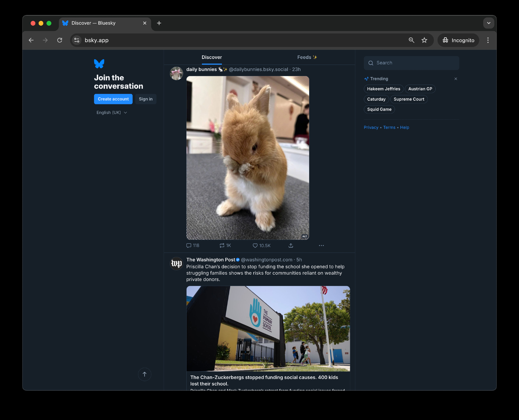Click the Create account button
The width and height of the screenshot is (519, 420).
113,99
